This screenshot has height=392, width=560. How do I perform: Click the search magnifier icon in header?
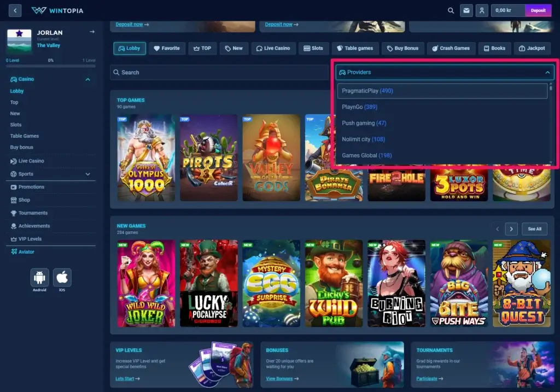pyautogui.click(x=451, y=10)
